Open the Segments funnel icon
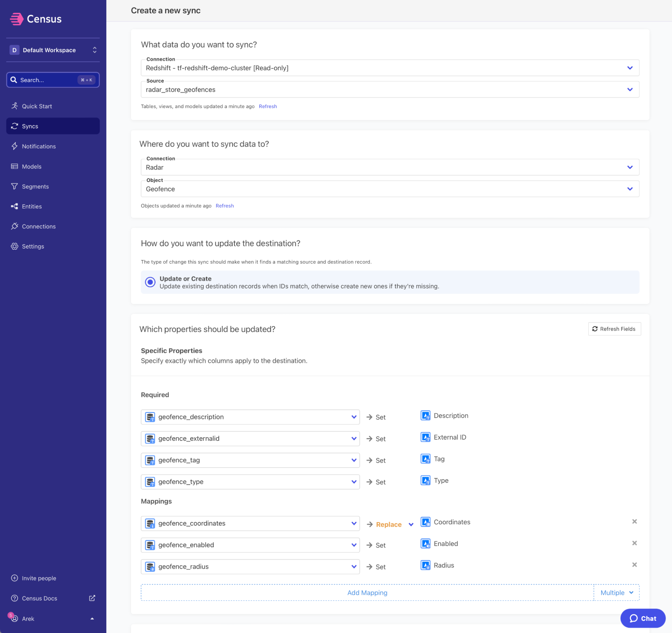This screenshot has width=672, height=633. click(14, 186)
